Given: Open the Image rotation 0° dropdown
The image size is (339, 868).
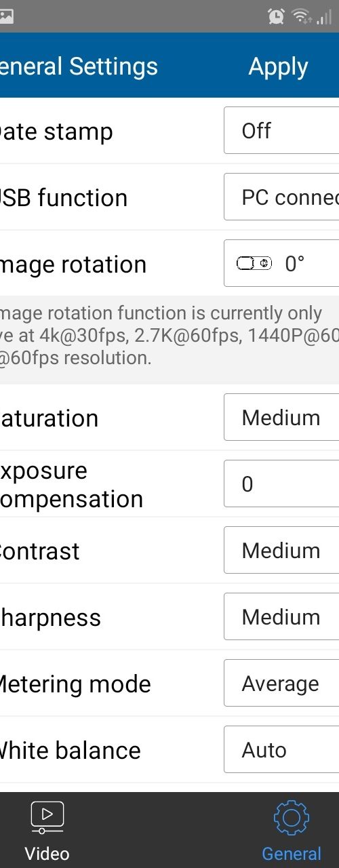Looking at the screenshot, I should point(281,263).
